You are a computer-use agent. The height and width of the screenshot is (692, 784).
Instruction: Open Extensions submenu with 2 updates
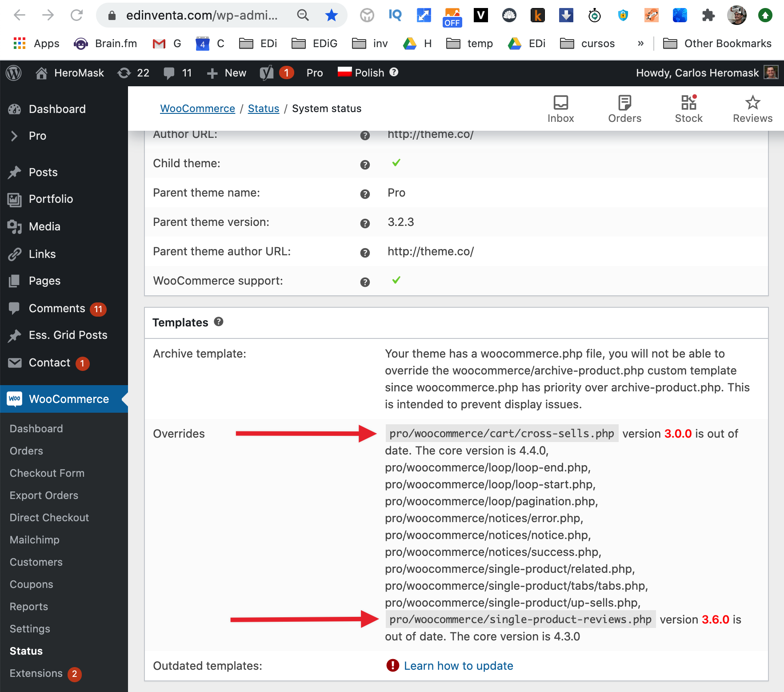point(46,673)
